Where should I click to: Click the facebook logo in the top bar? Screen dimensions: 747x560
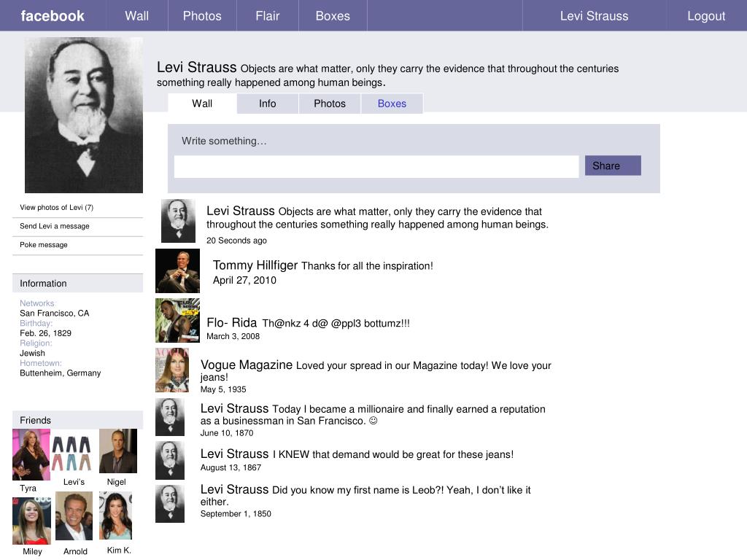click(x=53, y=16)
